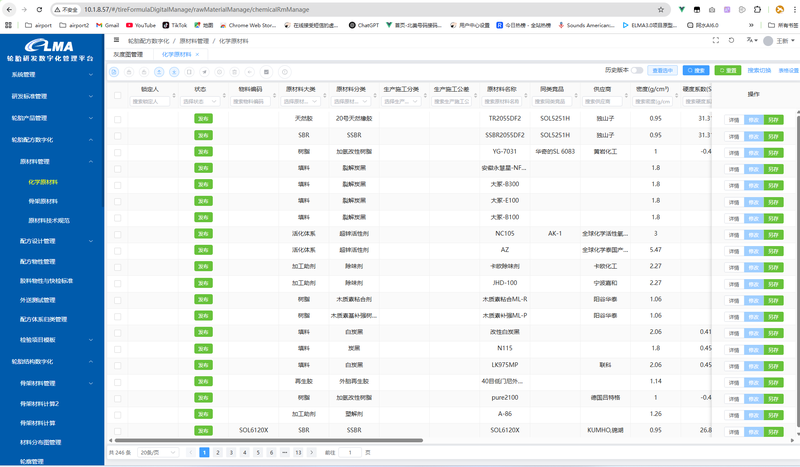Expand the 系统管理 sidebar menu

pos(52,75)
